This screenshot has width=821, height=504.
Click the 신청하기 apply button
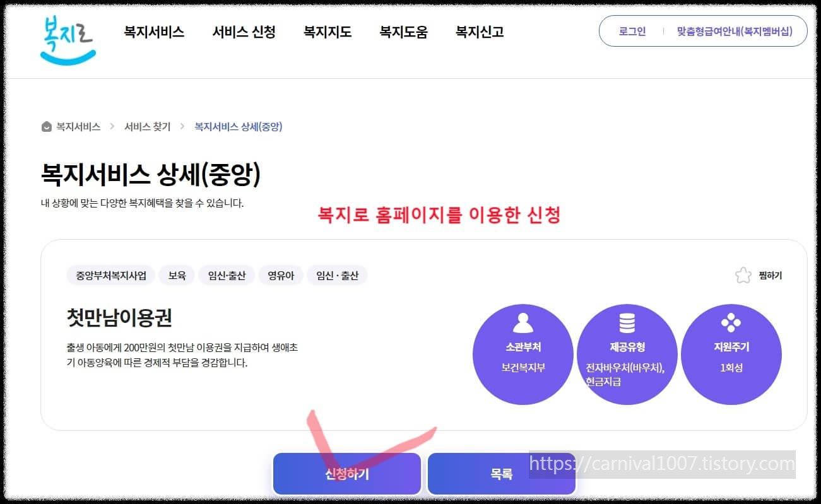(346, 474)
